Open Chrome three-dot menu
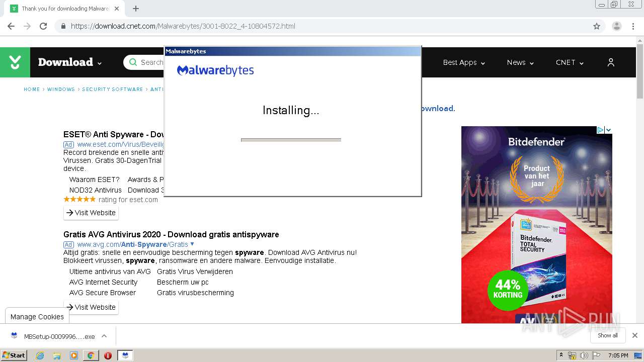 point(633,26)
